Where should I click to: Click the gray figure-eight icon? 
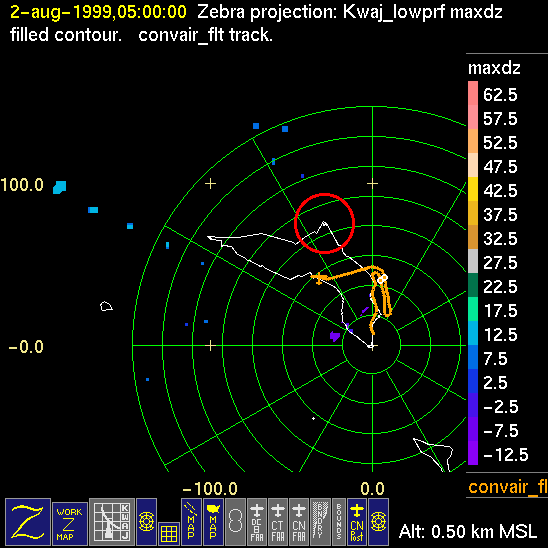coord(235,521)
